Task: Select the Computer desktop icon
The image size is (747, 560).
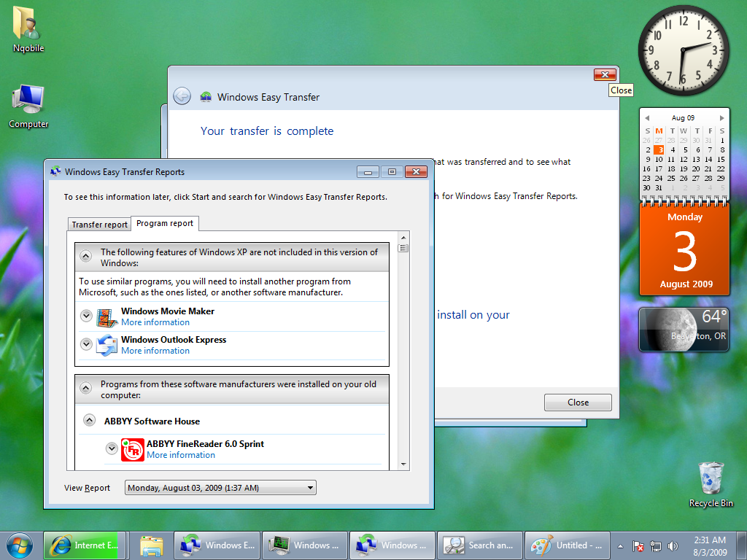Action: (28, 106)
